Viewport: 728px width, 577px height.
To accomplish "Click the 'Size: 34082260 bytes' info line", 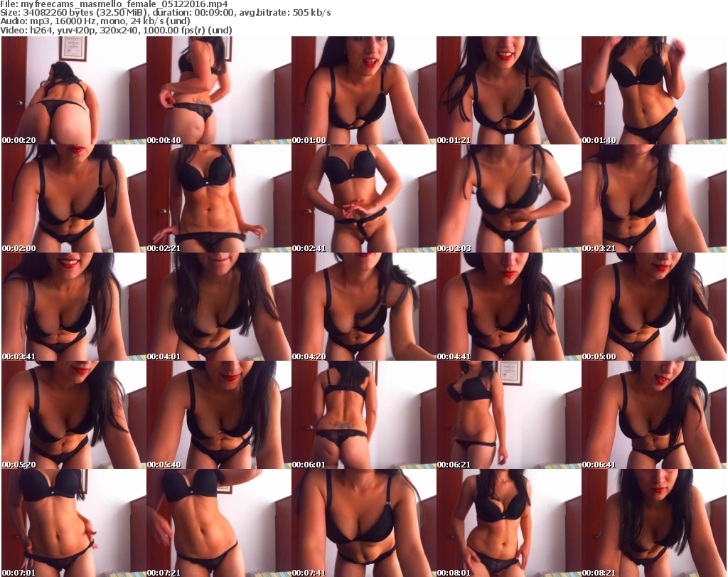I will (x=165, y=13).
